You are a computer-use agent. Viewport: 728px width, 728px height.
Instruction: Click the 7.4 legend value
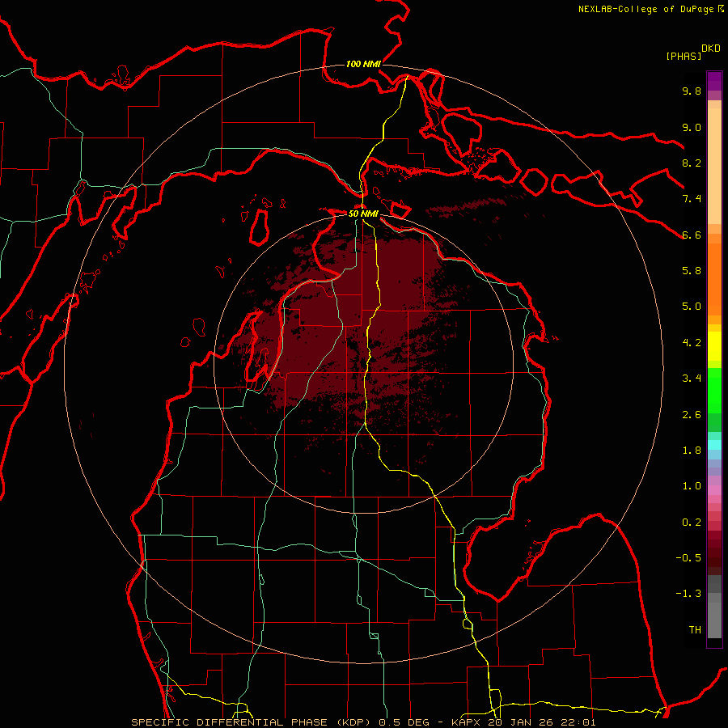pos(692,199)
